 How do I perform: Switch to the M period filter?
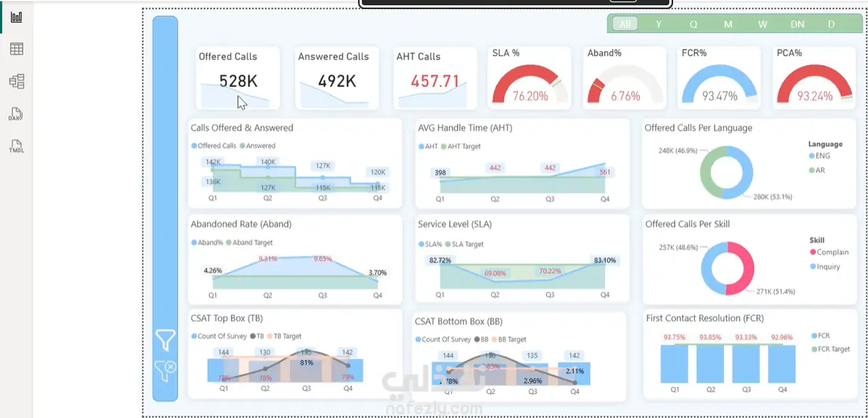[x=728, y=23]
